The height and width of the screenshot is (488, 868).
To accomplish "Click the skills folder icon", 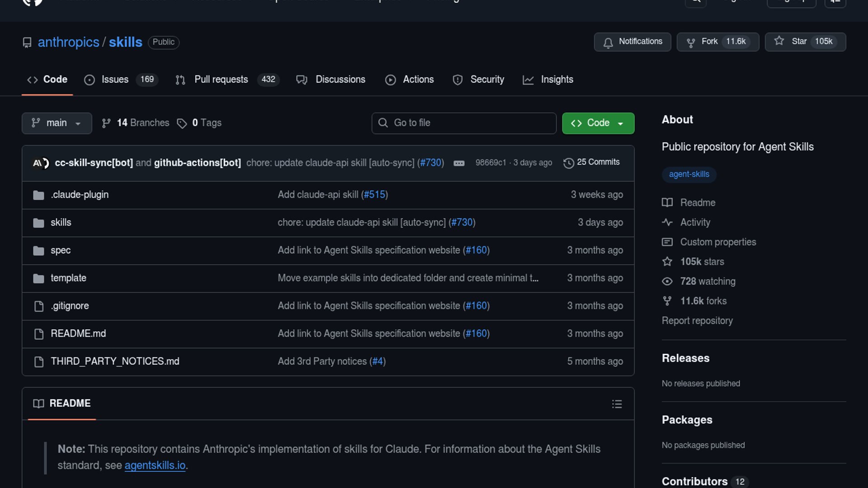I will pos(38,223).
